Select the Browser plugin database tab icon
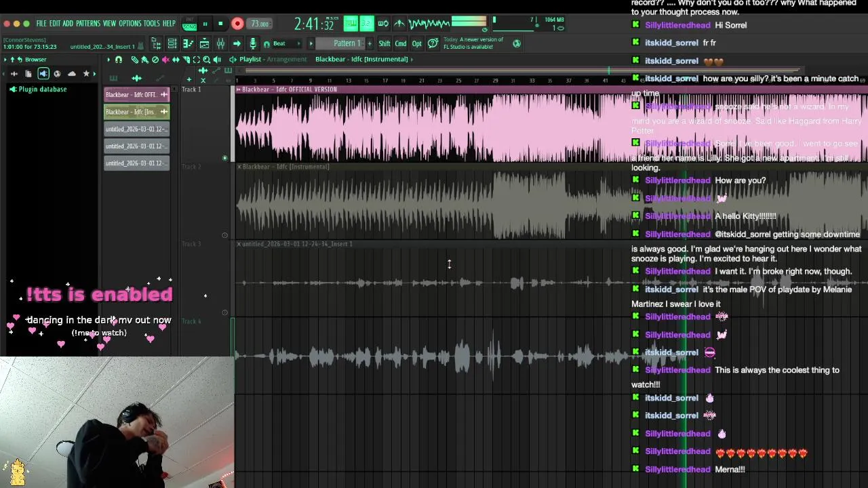This screenshot has height=488, width=868. (43, 74)
